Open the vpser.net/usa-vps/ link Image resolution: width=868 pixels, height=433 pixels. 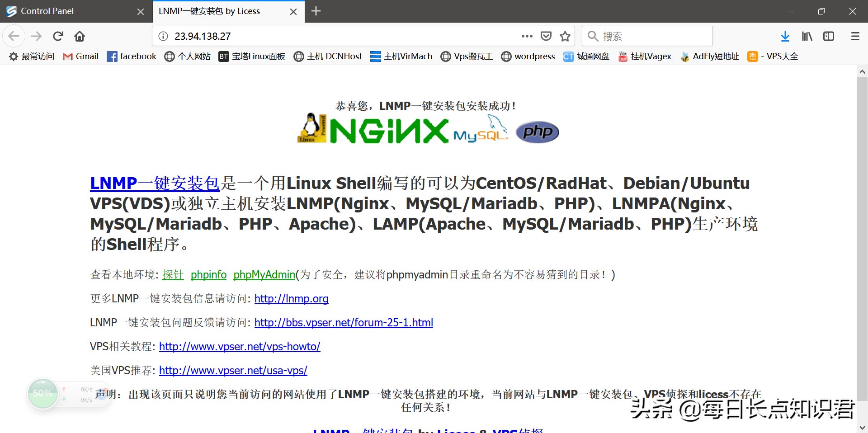[233, 370]
